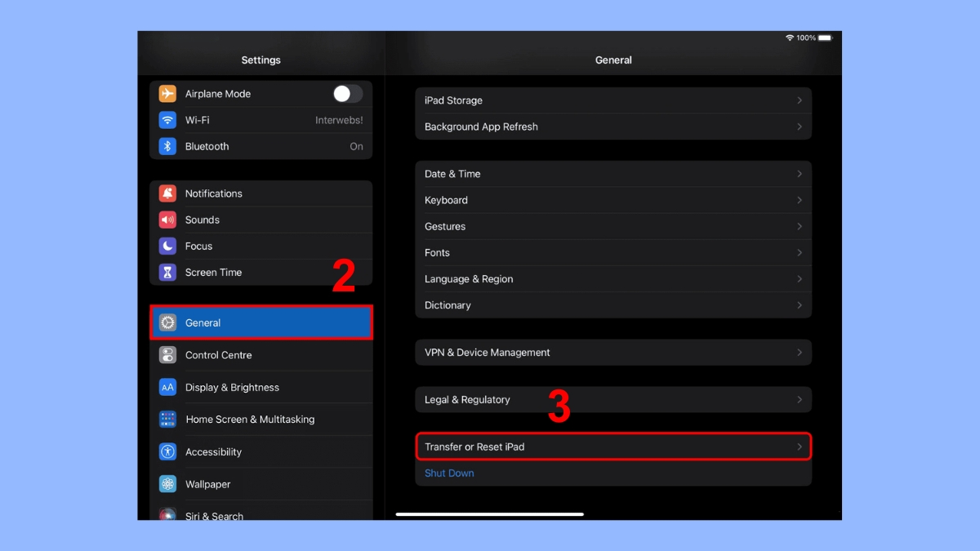The height and width of the screenshot is (551, 980).
Task: Open Keyboard settings chevron
Action: (800, 200)
